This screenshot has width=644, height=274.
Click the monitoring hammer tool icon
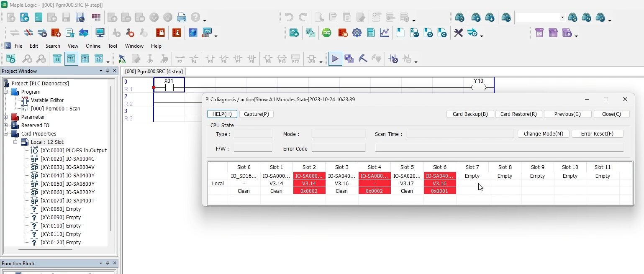[x=362, y=59]
